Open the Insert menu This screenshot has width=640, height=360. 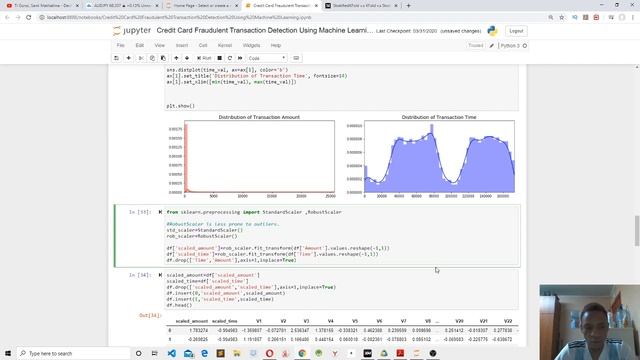click(x=182, y=45)
